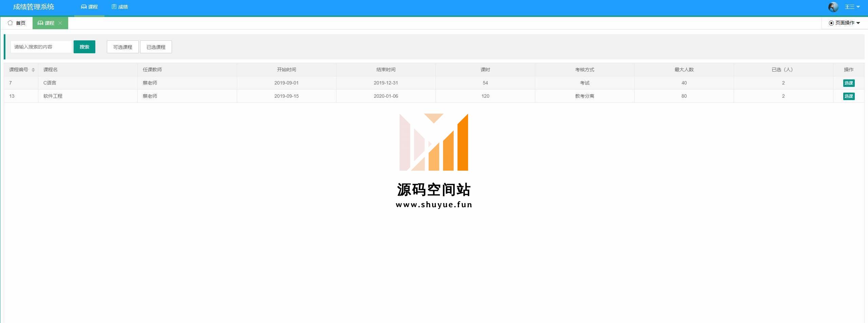This screenshot has width=868, height=323.
Task: Click end date 2019-12-31
Action: 386,83
